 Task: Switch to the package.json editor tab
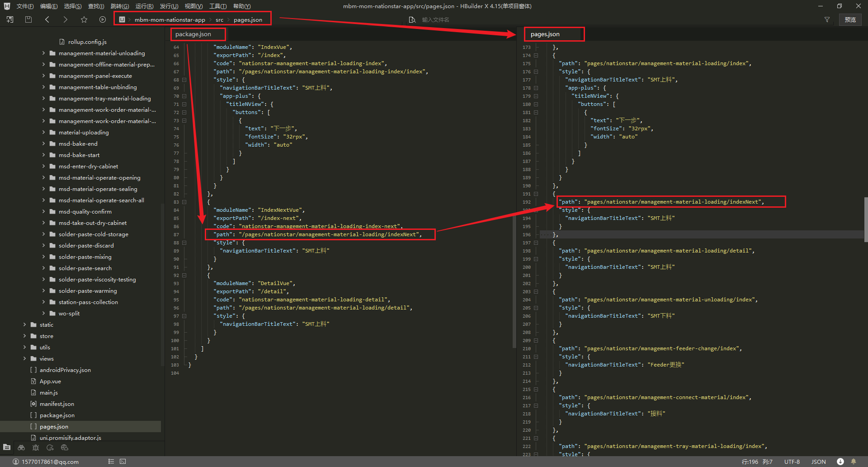193,34
